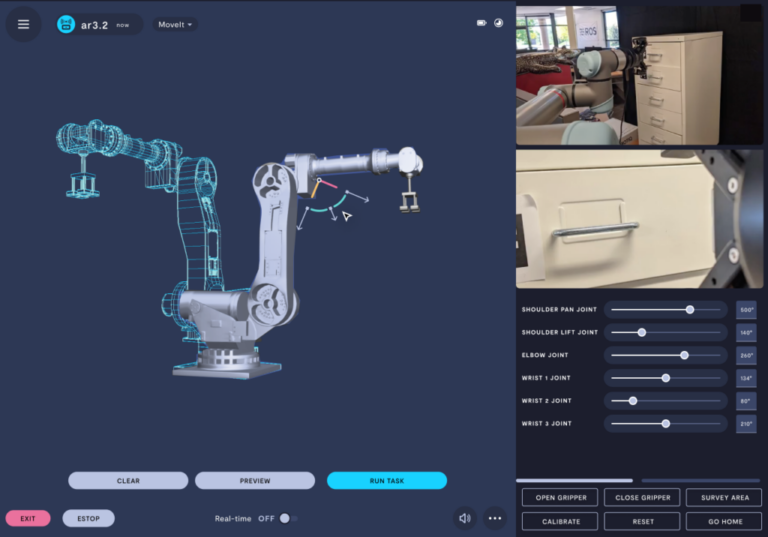768x537 pixels.
Task: Mute with the speaker volume icon
Action: (x=464, y=518)
